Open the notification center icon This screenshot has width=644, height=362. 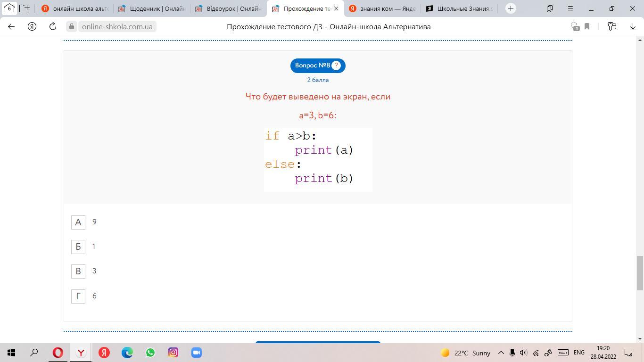point(628,353)
